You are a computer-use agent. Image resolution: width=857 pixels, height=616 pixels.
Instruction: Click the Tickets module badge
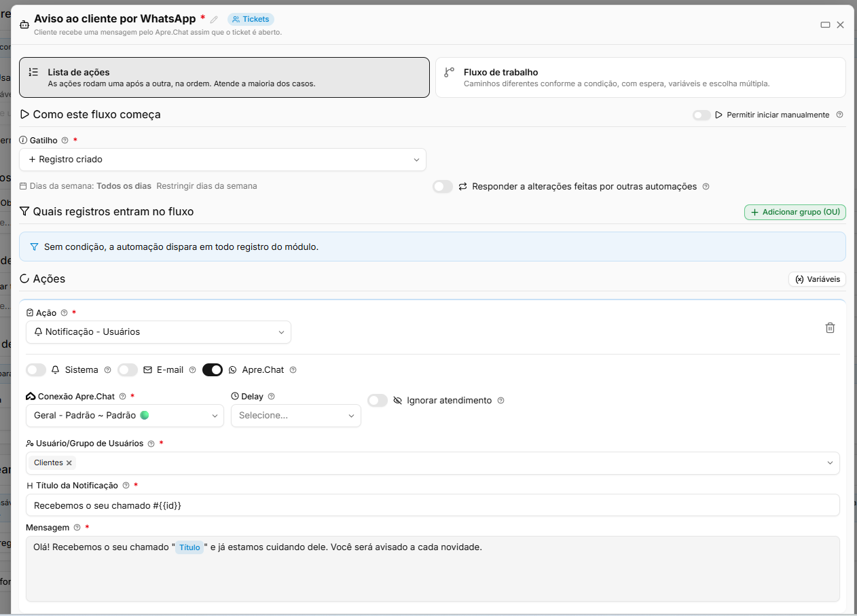[251, 20]
